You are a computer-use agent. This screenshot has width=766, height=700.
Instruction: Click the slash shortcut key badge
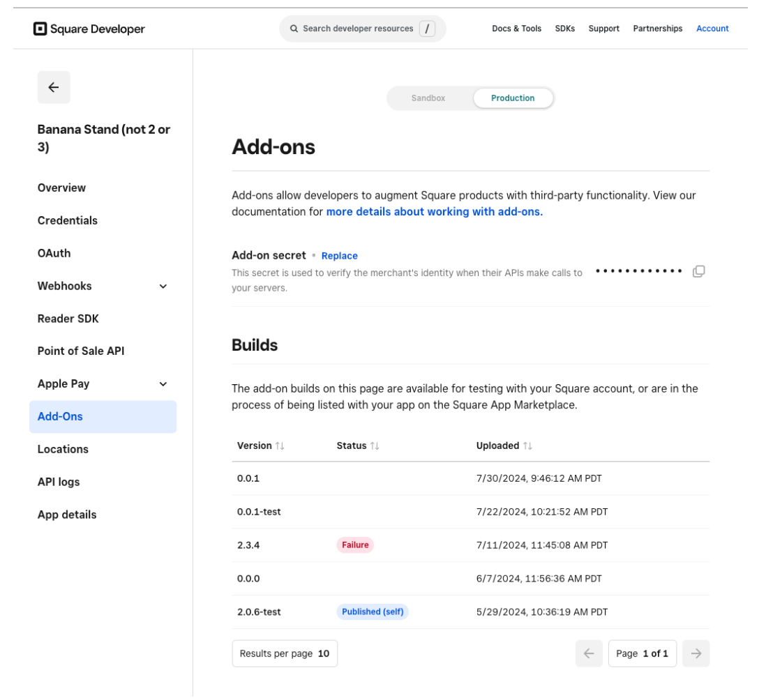click(427, 29)
